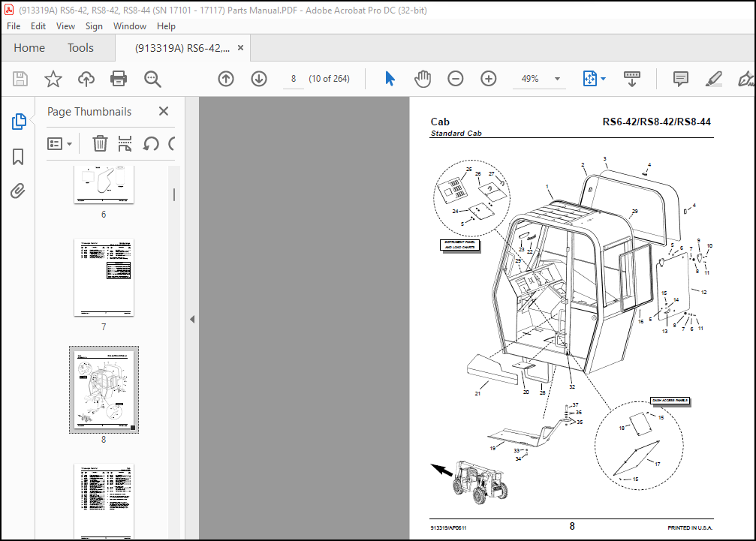Click the 'PRINTED IN U.S.A.' footer text

(690, 528)
